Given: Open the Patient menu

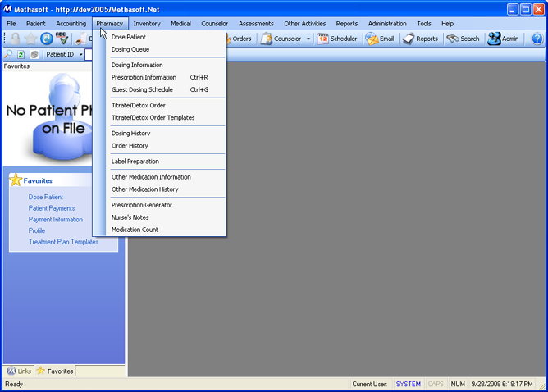Looking at the screenshot, I should point(35,24).
